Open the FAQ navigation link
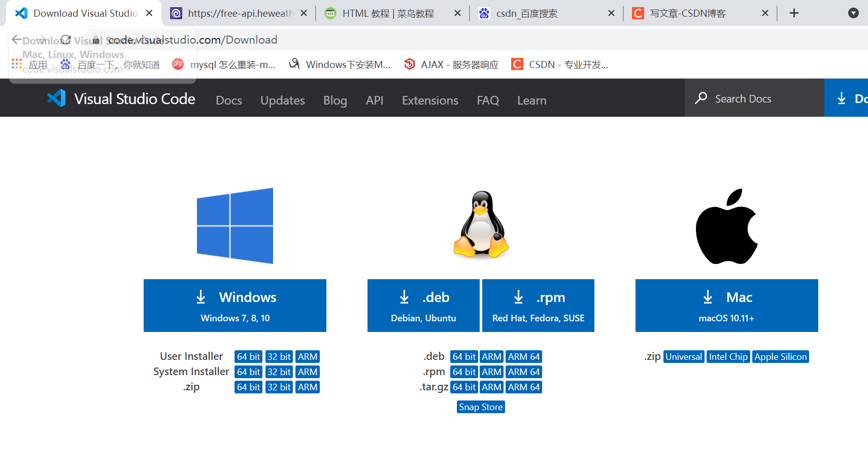868x468 pixels. click(488, 101)
